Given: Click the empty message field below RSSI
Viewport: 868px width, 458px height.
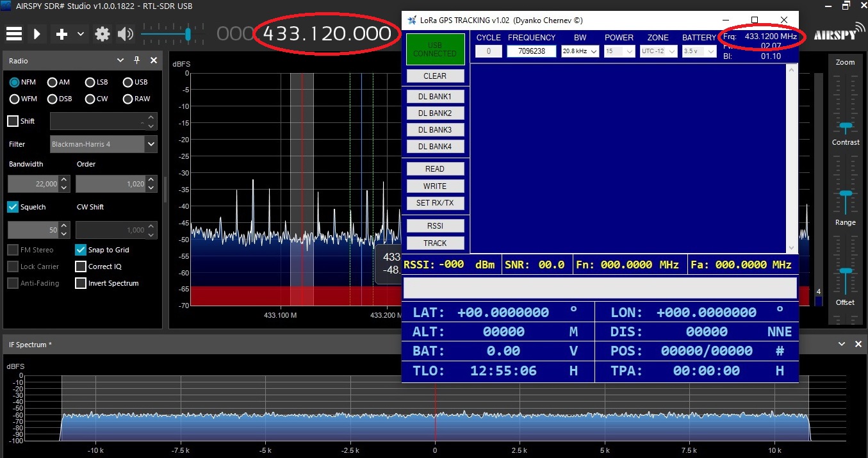Looking at the screenshot, I should (600, 288).
